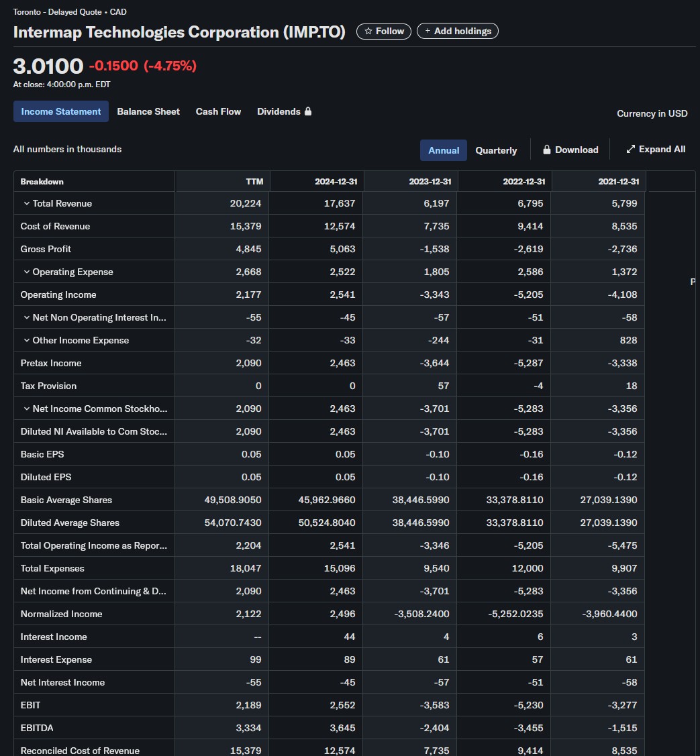Click the Normalized Income row label
The width and height of the screenshot is (700, 756).
[x=61, y=614]
